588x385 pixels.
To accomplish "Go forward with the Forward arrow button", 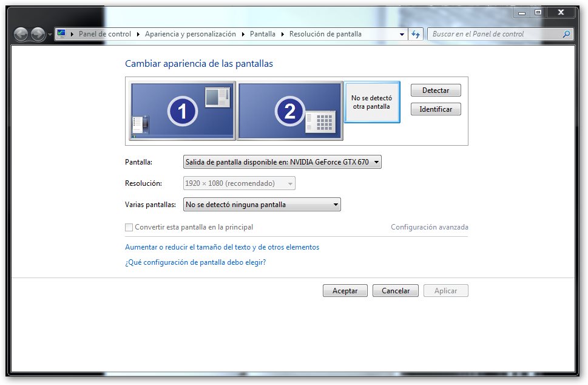I will [x=38, y=34].
